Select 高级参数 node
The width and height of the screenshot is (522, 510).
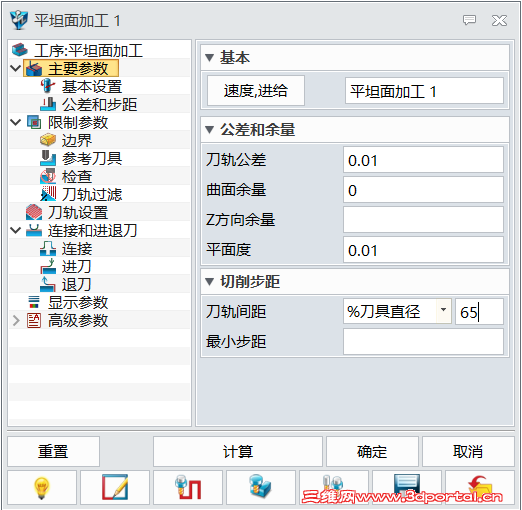pos(78,320)
